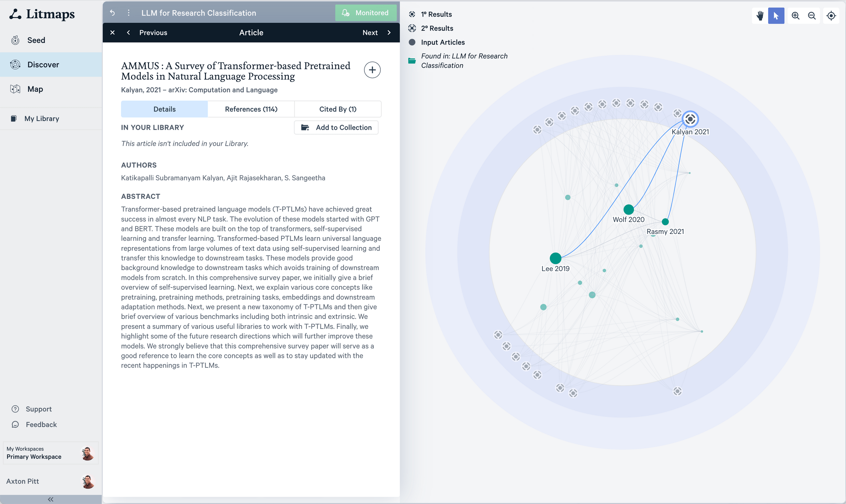
Task: Click Add to Collection
Action: click(336, 127)
